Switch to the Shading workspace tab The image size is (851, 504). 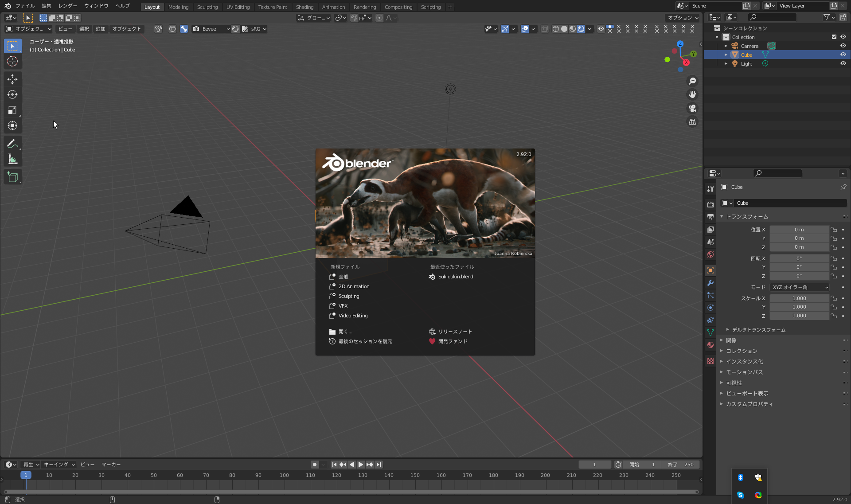pyautogui.click(x=304, y=7)
